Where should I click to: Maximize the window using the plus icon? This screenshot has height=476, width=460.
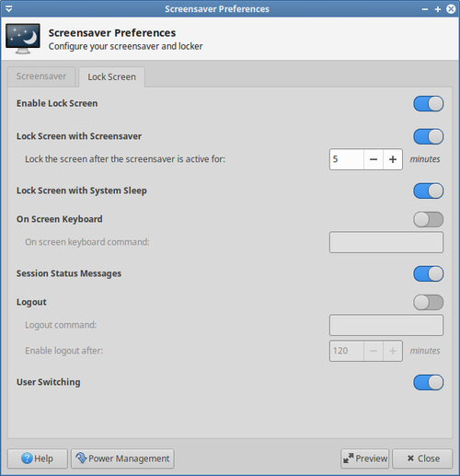pos(438,9)
